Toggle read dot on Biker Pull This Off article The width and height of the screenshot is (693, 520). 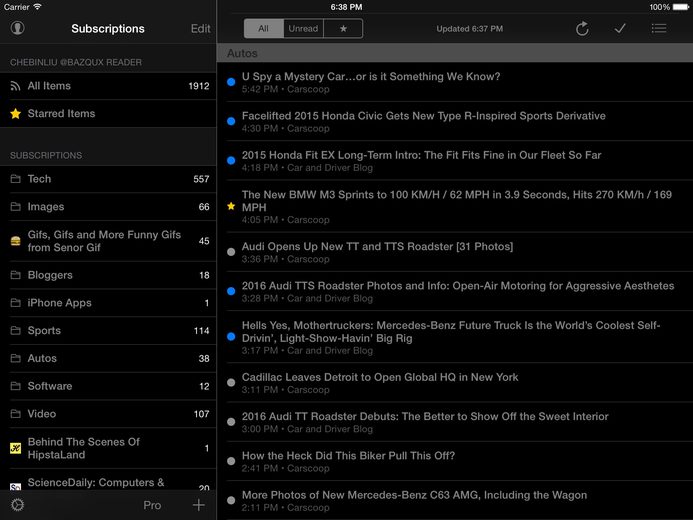click(231, 461)
